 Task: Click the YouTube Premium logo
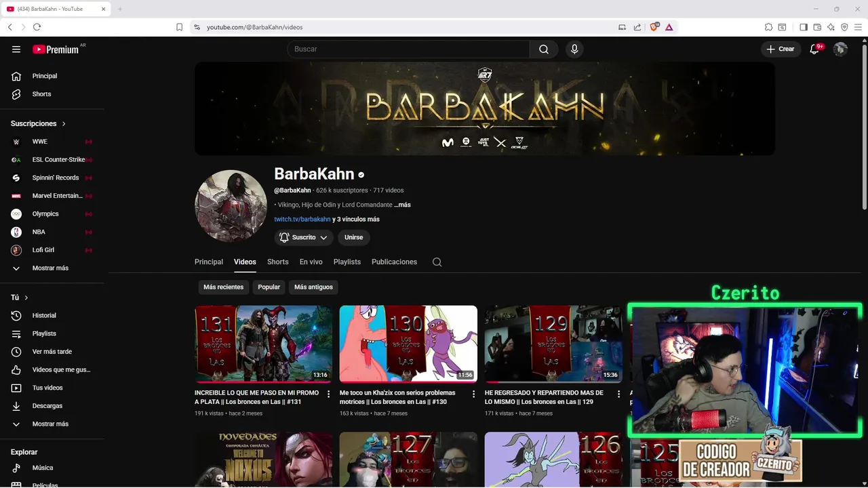click(56, 49)
